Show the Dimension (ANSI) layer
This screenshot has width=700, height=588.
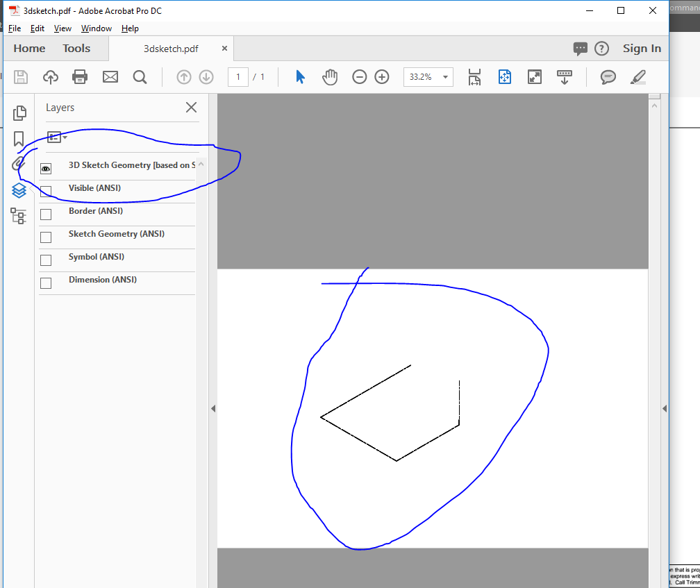(46, 283)
